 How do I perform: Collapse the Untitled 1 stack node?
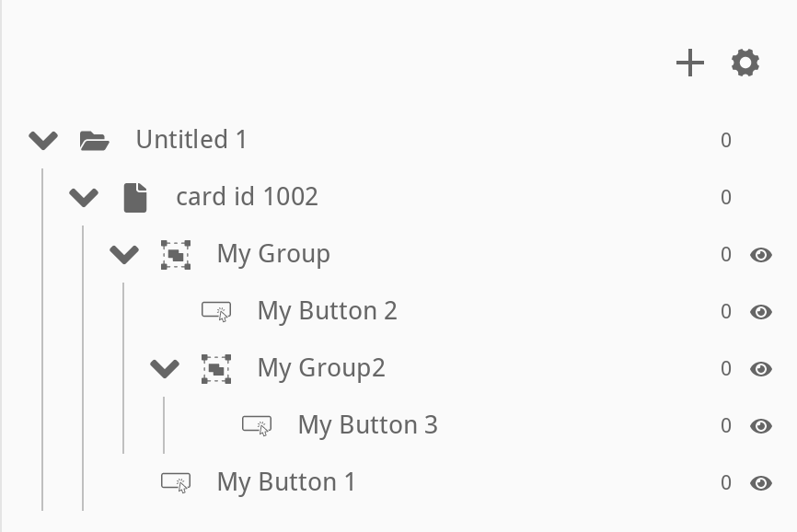coord(43,141)
